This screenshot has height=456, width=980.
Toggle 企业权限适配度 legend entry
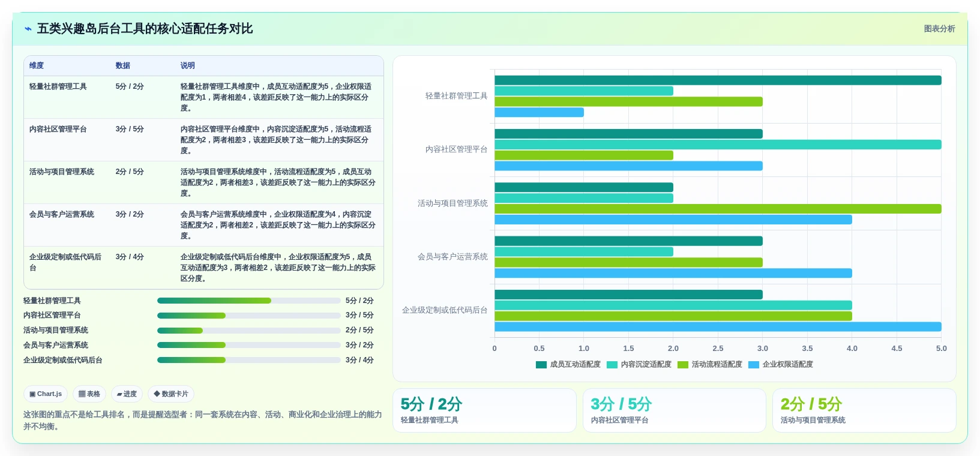coord(781,364)
